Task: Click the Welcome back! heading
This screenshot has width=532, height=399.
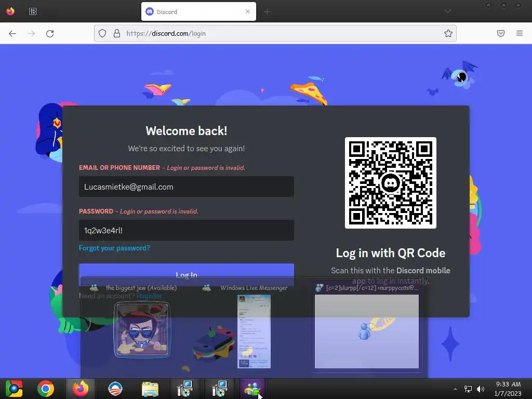Action: point(187,131)
